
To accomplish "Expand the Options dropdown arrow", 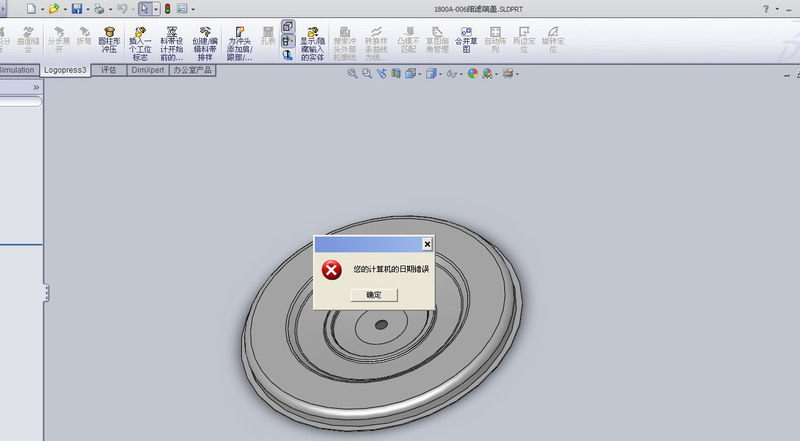I will coord(193,9).
